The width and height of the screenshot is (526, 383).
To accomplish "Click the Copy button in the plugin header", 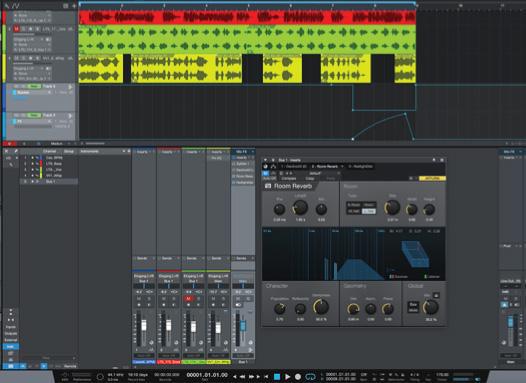I will [x=309, y=178].
